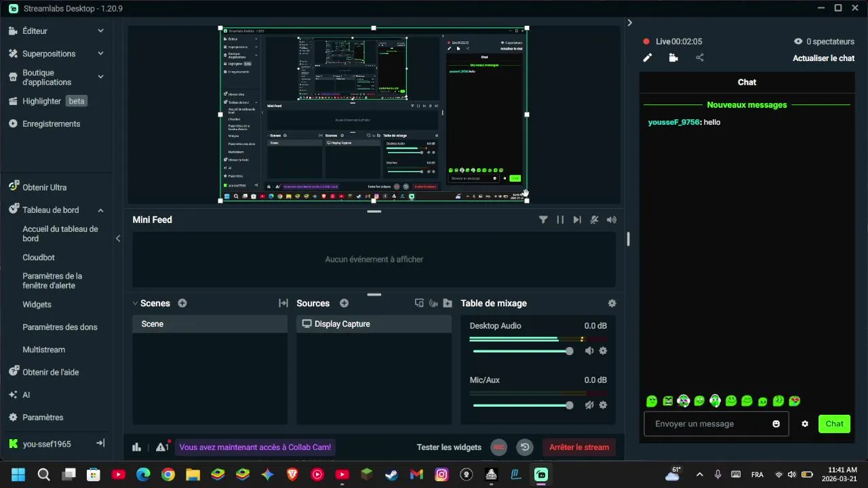This screenshot has height=488, width=868.
Task: Expand Boutique d'applications chevron
Action: 100,77
